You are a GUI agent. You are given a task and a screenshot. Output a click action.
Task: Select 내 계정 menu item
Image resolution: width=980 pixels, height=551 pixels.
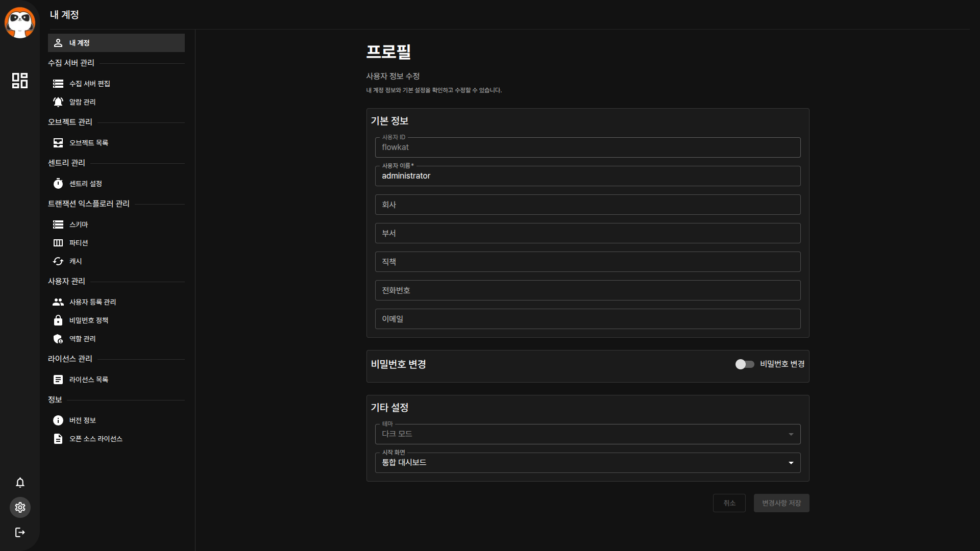(x=116, y=43)
